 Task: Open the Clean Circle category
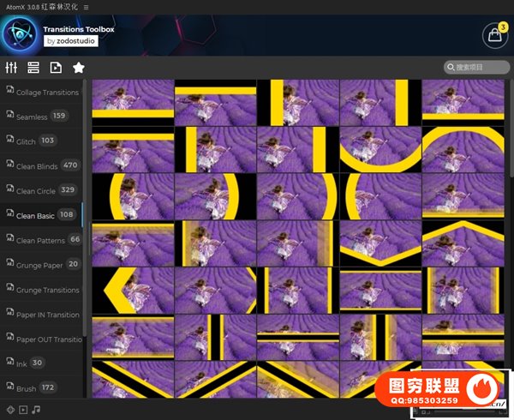(x=36, y=190)
